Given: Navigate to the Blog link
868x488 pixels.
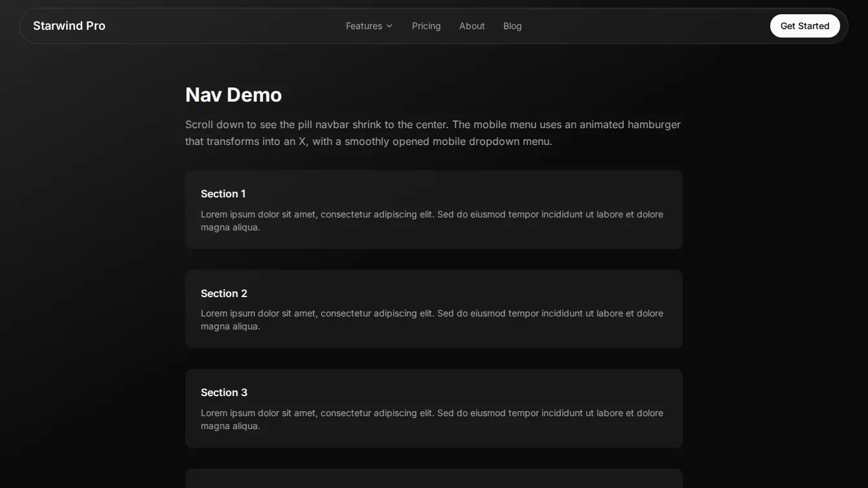Looking at the screenshot, I should coord(512,26).
